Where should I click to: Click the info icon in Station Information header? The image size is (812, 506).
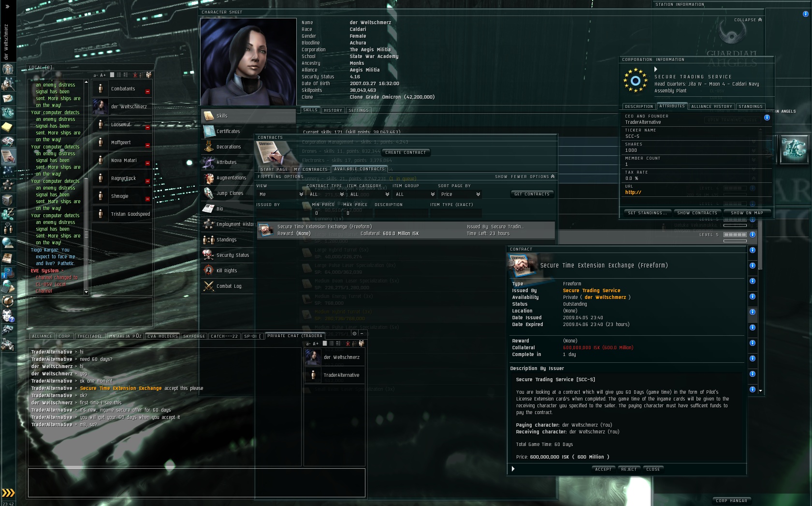(x=805, y=14)
